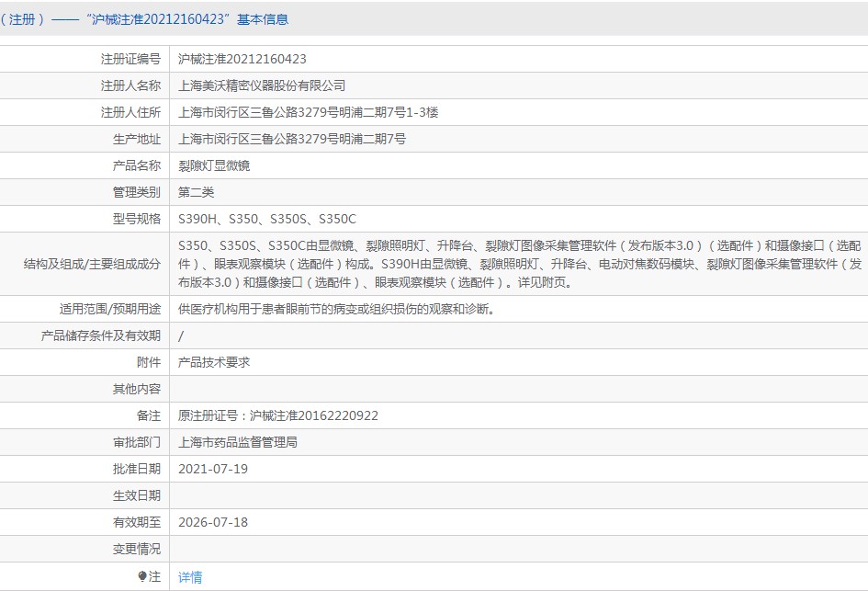Click the structure description paragraph starting S350、S350S

click(520, 264)
